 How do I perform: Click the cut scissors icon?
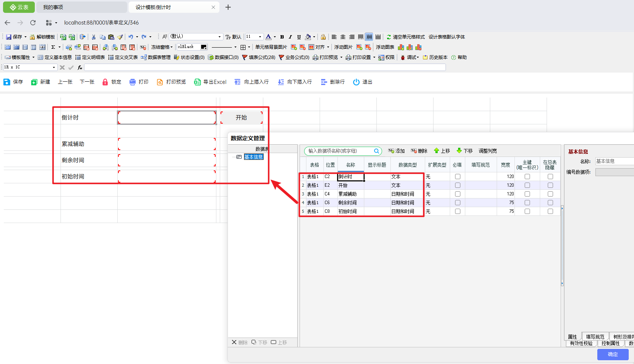[93, 37]
